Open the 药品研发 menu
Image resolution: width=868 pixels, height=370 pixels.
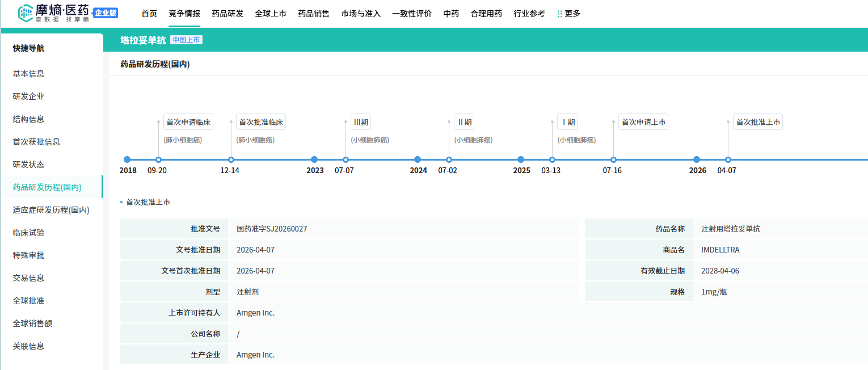[227, 14]
